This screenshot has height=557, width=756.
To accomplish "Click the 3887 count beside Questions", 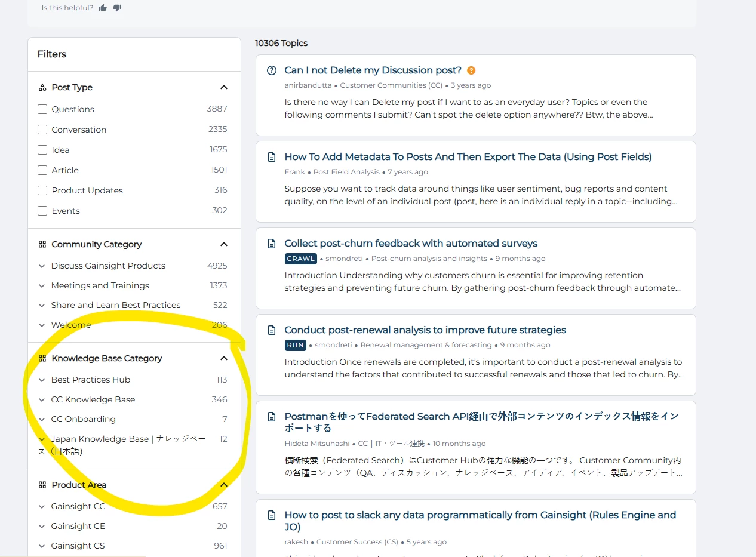I will 217,109.
